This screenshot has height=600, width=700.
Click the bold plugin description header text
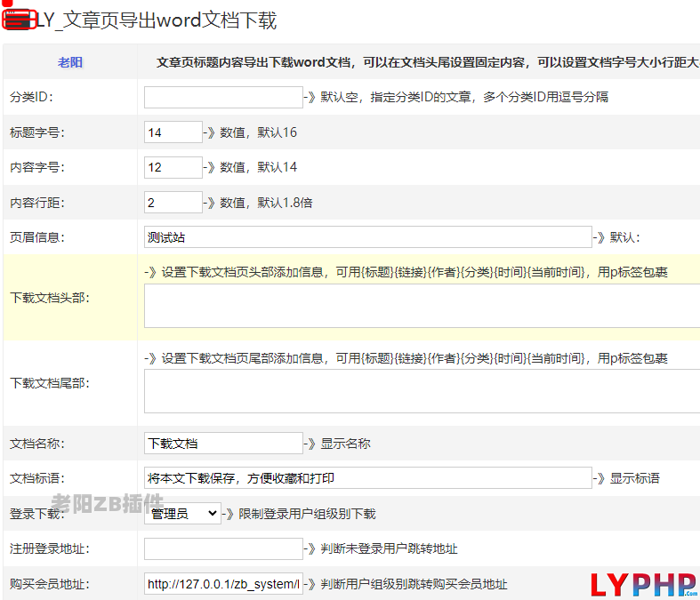(427, 62)
